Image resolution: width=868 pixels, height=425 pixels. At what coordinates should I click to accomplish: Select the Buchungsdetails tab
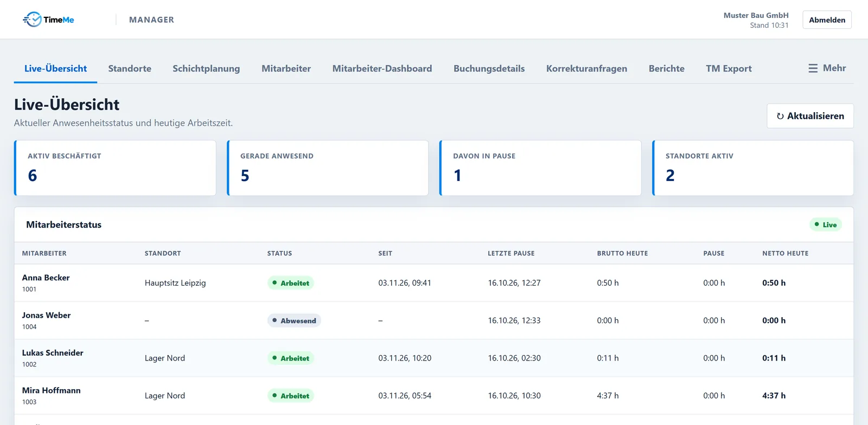(489, 69)
